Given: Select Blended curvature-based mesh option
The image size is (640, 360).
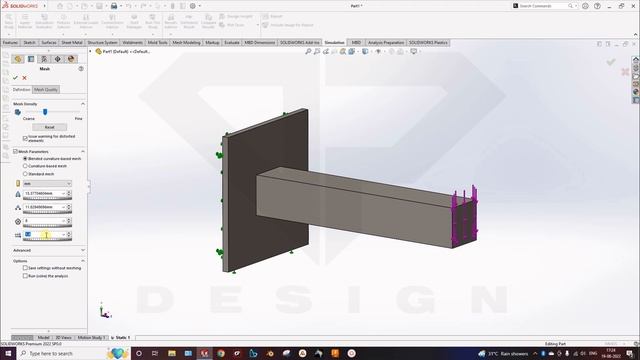Looking at the screenshot, I should pos(25,158).
